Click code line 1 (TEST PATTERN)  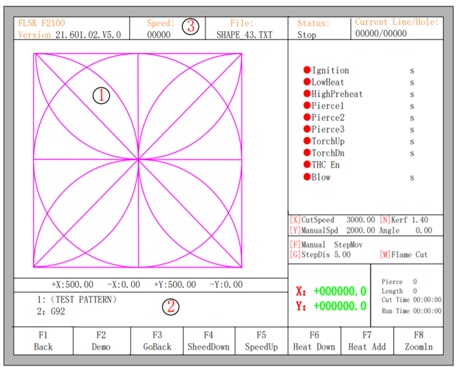77,300
